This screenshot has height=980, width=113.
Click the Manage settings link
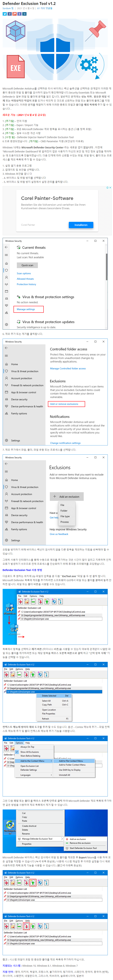click(26, 309)
